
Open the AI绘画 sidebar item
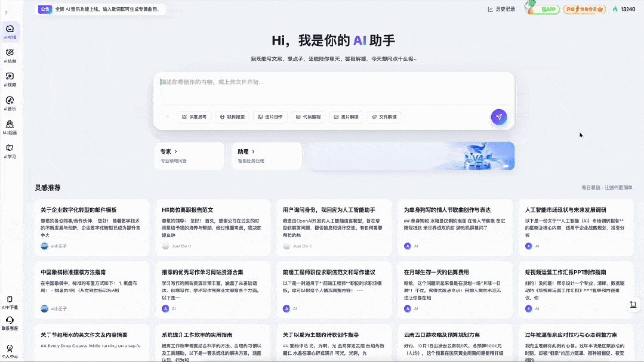pos(10,56)
